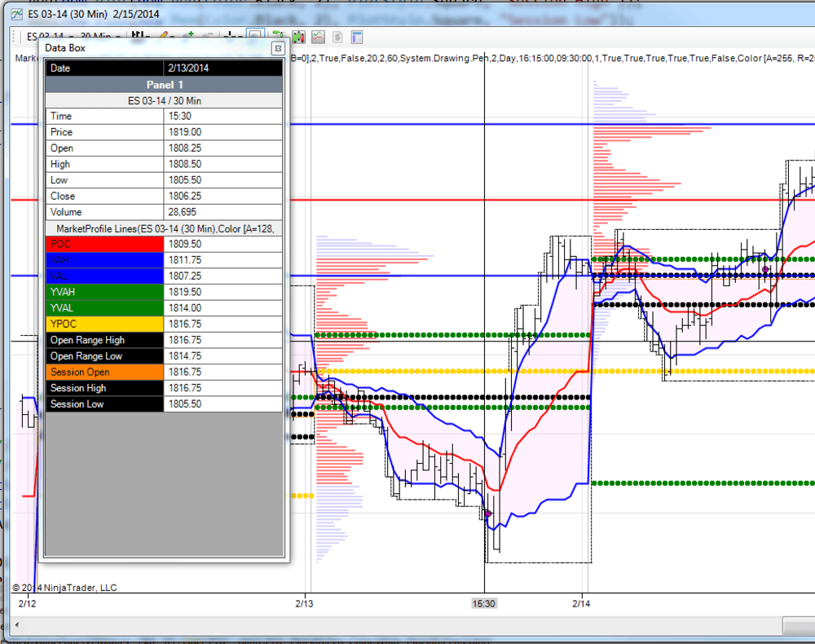Click the horizontal scrollbar left arrow
Screen dimensions: 815x644
(14, 625)
